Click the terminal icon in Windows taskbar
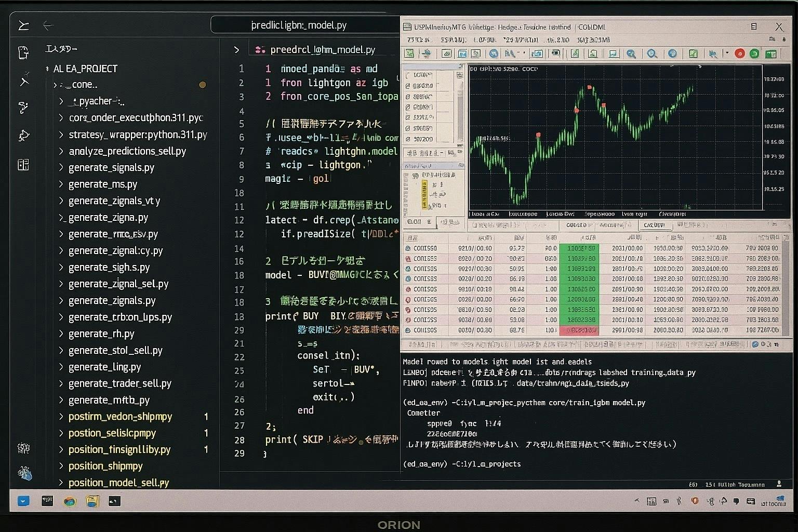 (x=114, y=501)
